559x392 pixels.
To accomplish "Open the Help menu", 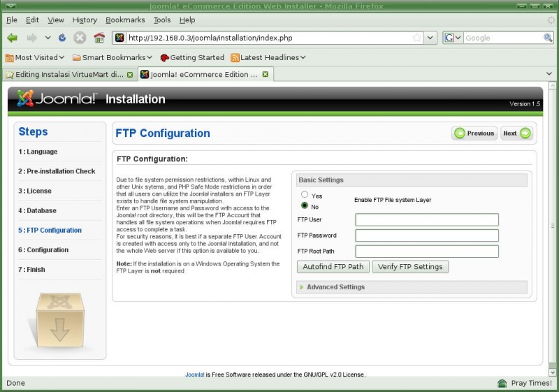I will (187, 20).
